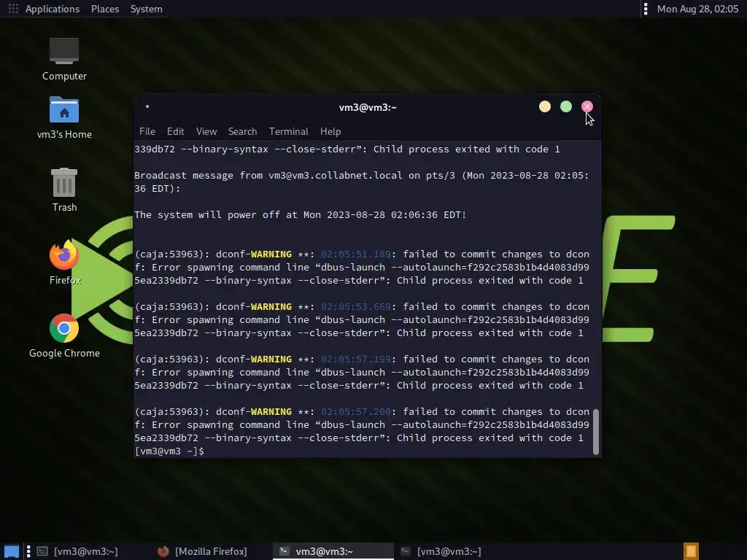Open the terminal File menu
Viewport: 747px width, 560px height.
(147, 131)
